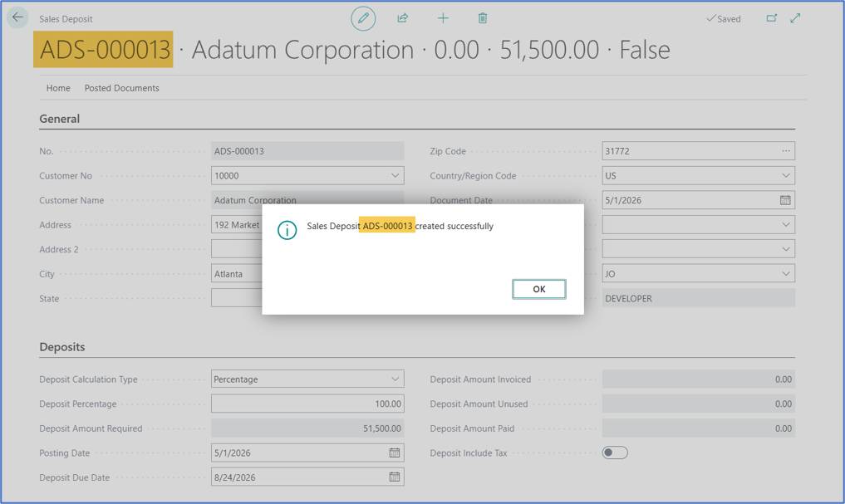Click the pencil edit icon
Image resolution: width=845 pixels, height=504 pixels.
coord(363,18)
